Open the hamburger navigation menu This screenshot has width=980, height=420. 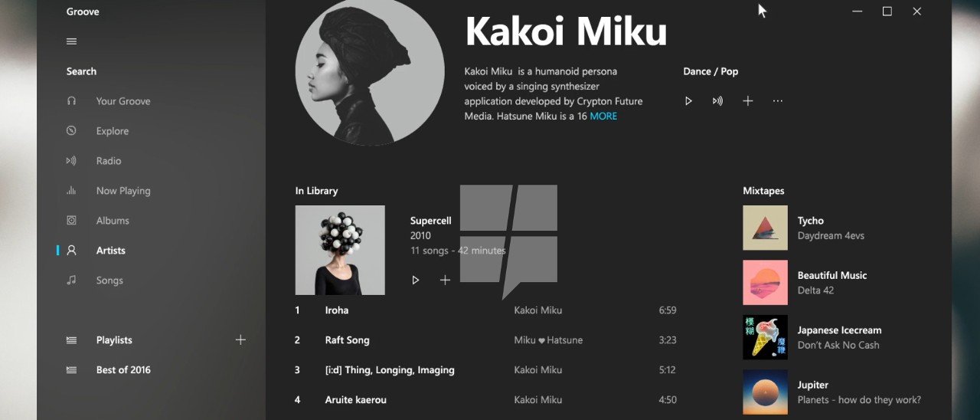71,41
